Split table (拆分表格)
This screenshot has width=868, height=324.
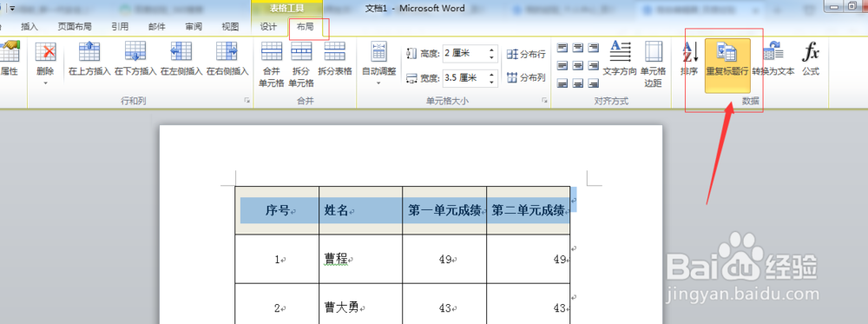click(x=335, y=58)
